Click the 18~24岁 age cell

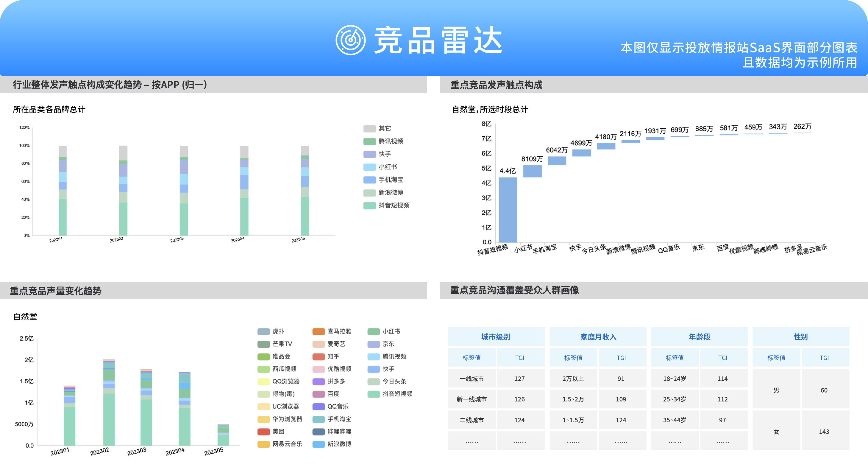[x=675, y=378]
